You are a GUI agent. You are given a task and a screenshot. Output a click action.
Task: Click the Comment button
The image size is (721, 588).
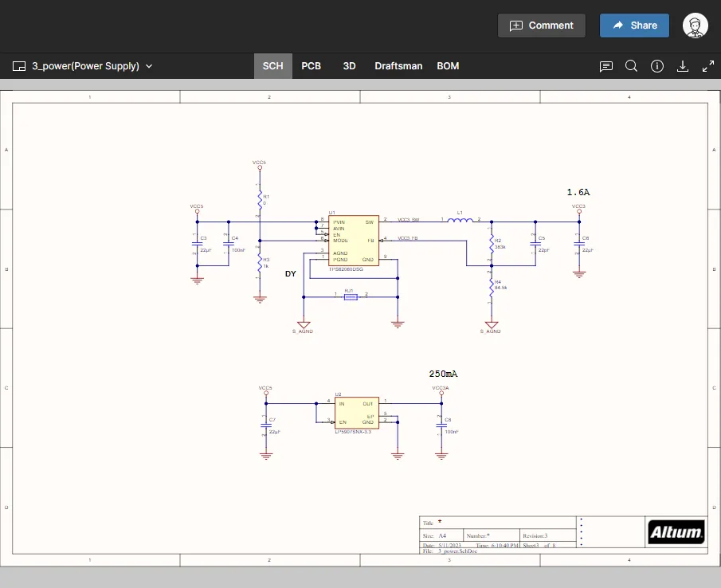(x=542, y=25)
